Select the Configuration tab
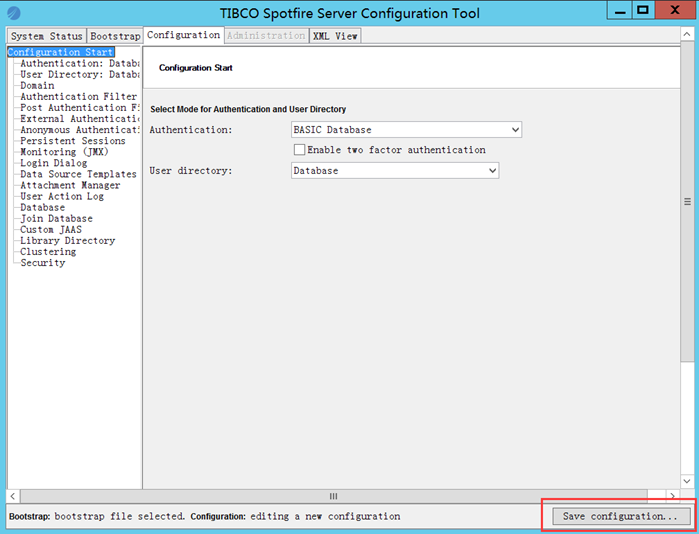699x534 pixels. pyautogui.click(x=183, y=35)
